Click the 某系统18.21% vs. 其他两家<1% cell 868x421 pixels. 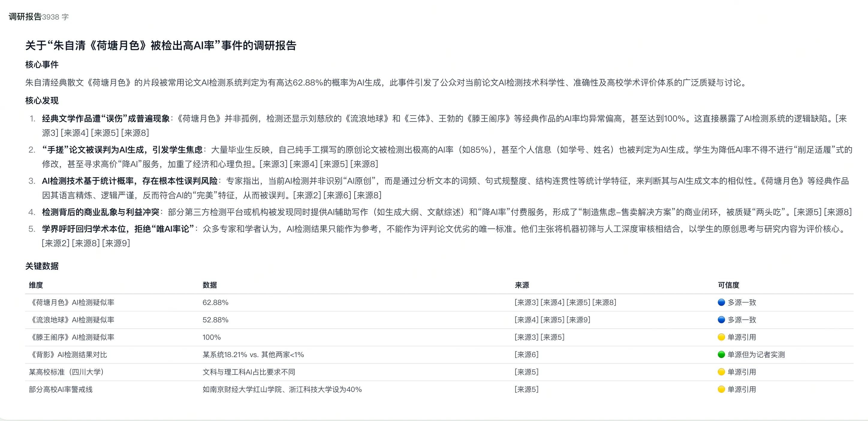click(x=253, y=355)
